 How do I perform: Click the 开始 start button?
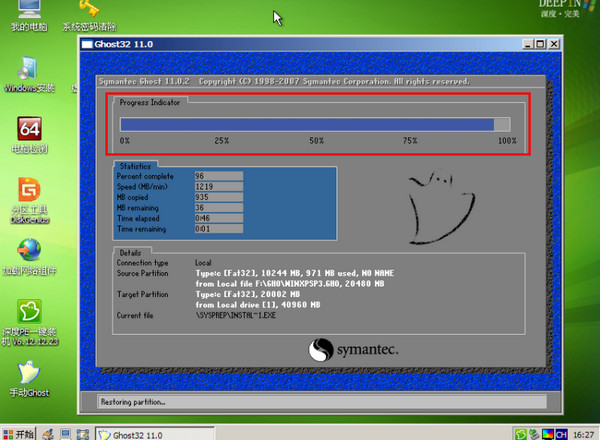tap(18, 434)
